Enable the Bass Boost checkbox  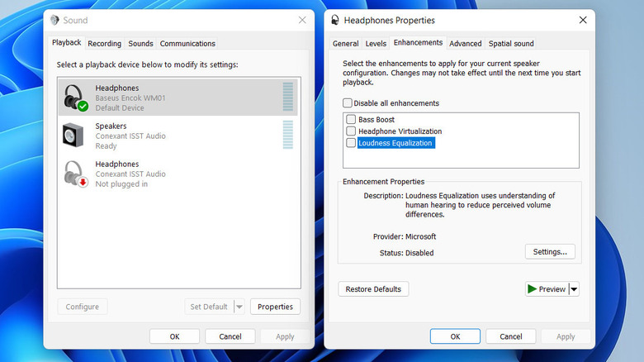pyautogui.click(x=351, y=120)
